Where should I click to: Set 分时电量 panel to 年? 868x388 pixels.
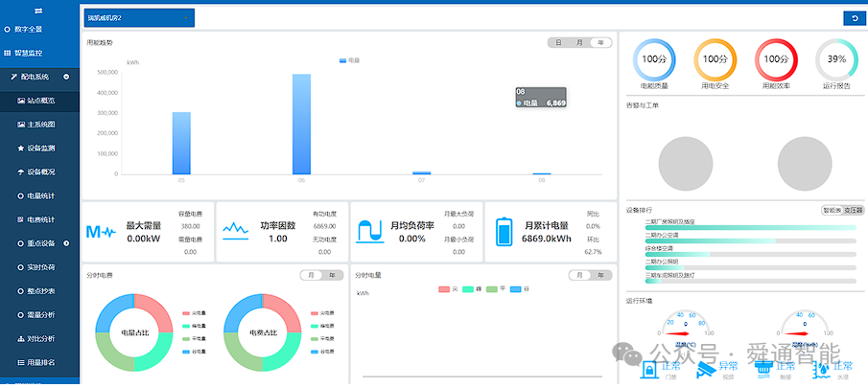click(x=600, y=275)
